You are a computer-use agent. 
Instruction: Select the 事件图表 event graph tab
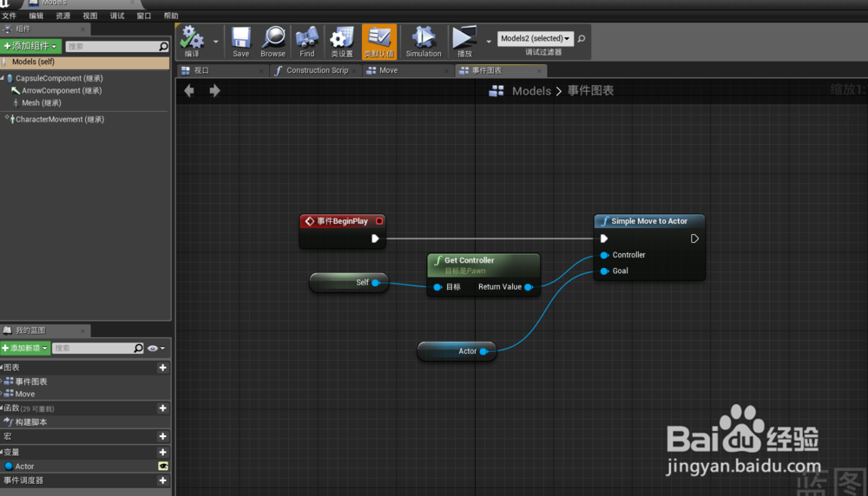[501, 70]
